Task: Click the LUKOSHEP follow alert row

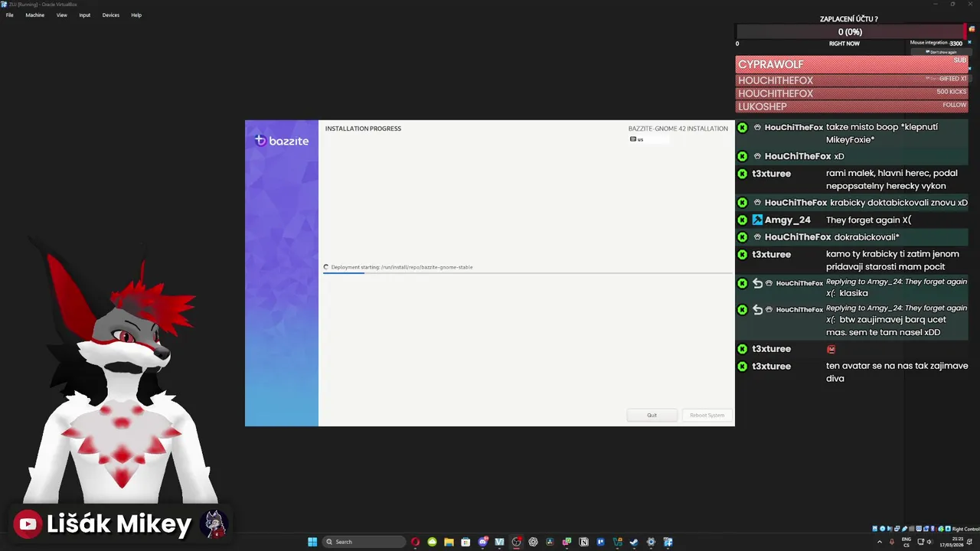Action: tap(851, 106)
